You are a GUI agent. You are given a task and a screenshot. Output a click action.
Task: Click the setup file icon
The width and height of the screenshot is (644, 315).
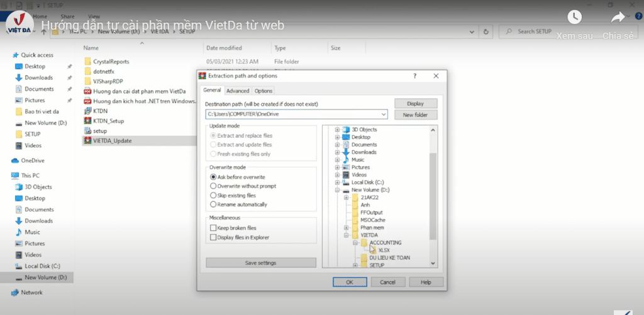pos(87,131)
